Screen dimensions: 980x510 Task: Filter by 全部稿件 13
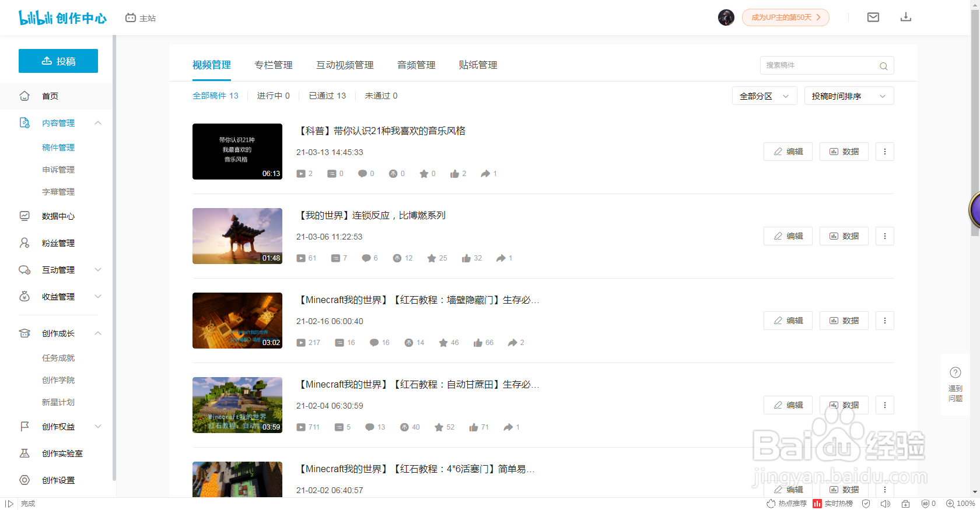pyautogui.click(x=215, y=96)
